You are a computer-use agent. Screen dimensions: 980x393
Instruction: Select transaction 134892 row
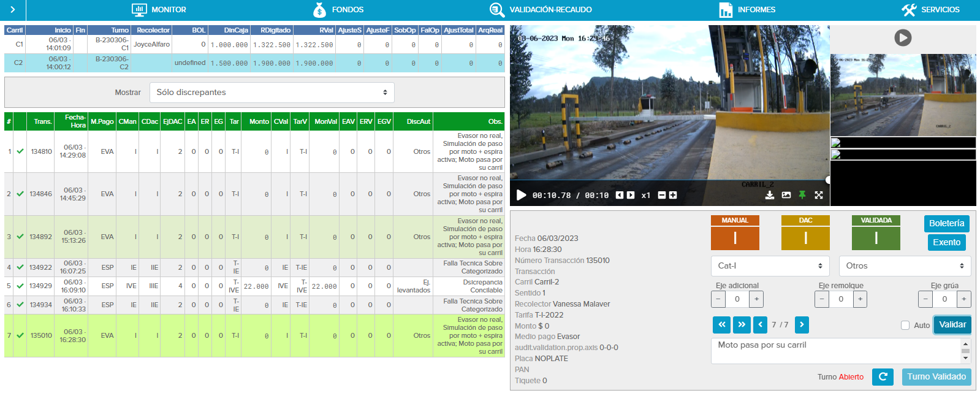[254, 237]
